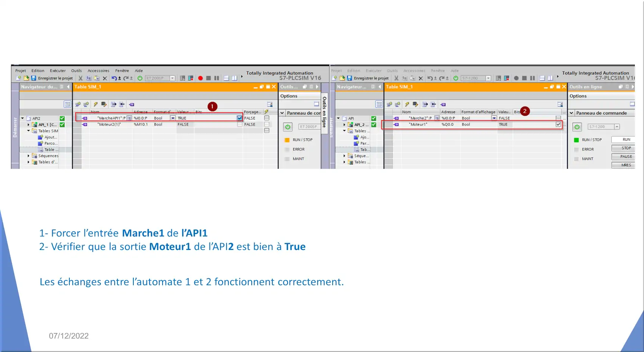Toggle the Bits checkbox of MarcheAPI1 row
This screenshot has width=644, height=352.
point(239,118)
